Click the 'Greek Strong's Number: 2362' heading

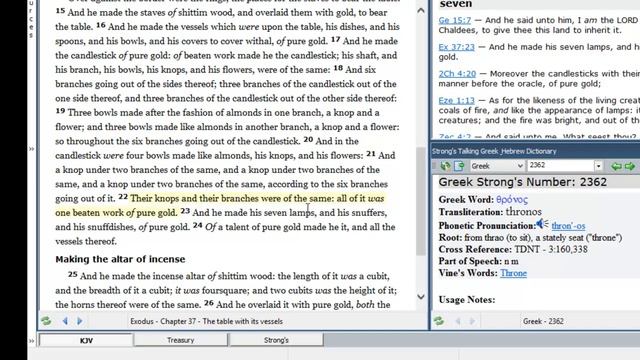click(523, 182)
